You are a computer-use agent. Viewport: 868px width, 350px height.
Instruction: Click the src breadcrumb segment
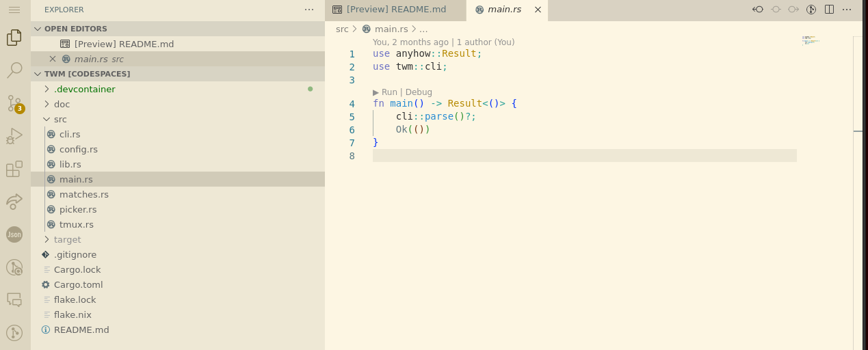click(342, 29)
